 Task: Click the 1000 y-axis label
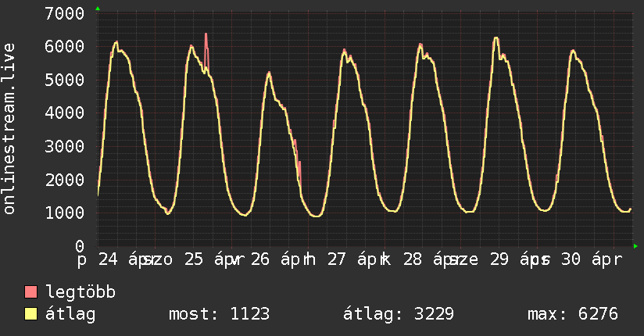tap(65, 213)
